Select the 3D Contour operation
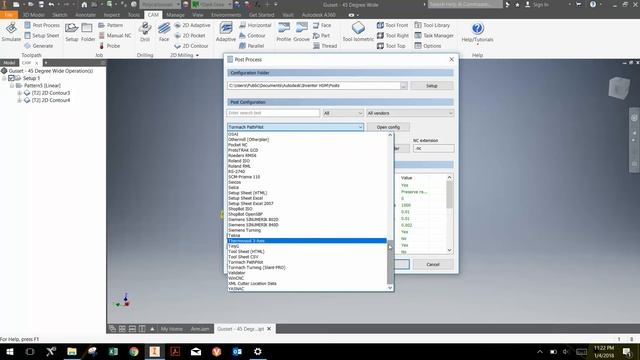Screen dimensions: 640x360 [252, 36]
